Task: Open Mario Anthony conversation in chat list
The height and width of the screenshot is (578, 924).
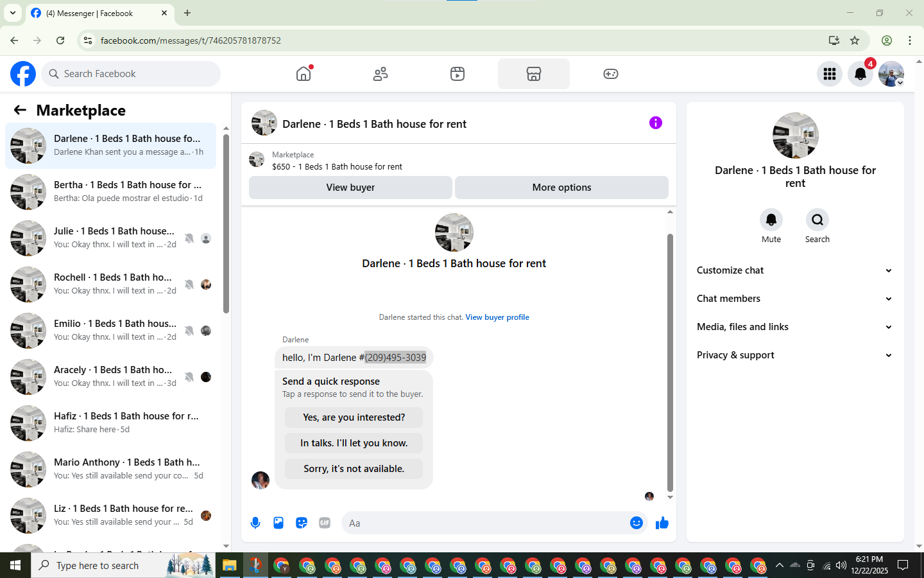Action: (110, 469)
